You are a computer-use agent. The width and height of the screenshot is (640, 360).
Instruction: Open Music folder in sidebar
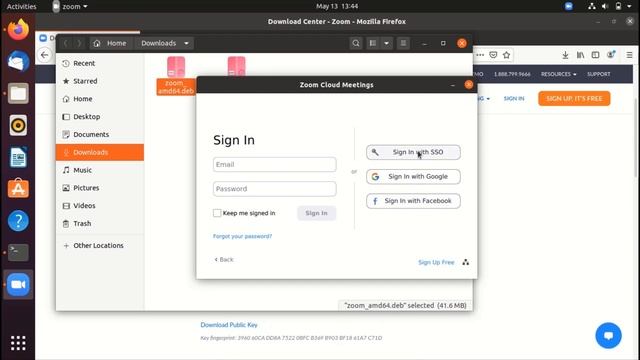coord(100,170)
